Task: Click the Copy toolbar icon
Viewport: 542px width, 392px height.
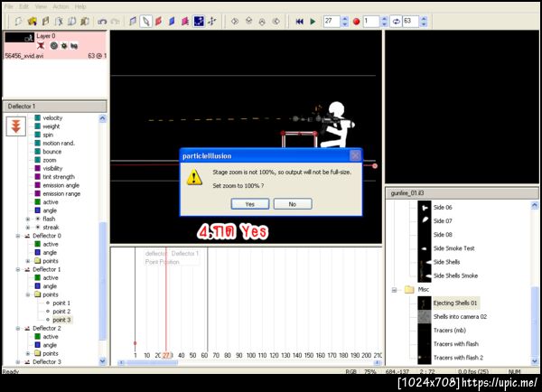Action: [72, 22]
